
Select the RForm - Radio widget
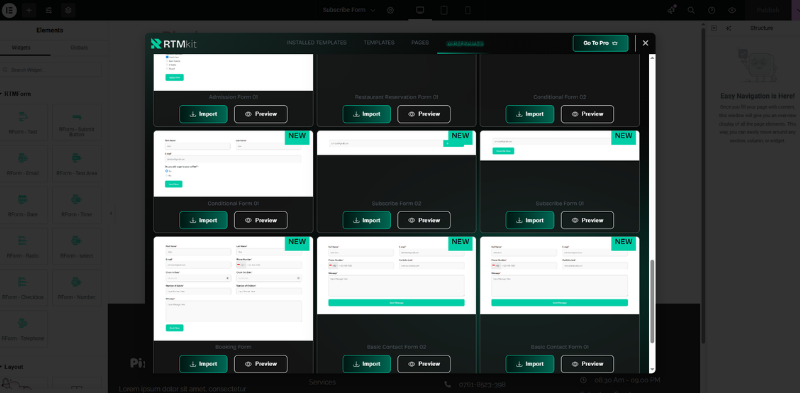tap(23, 247)
